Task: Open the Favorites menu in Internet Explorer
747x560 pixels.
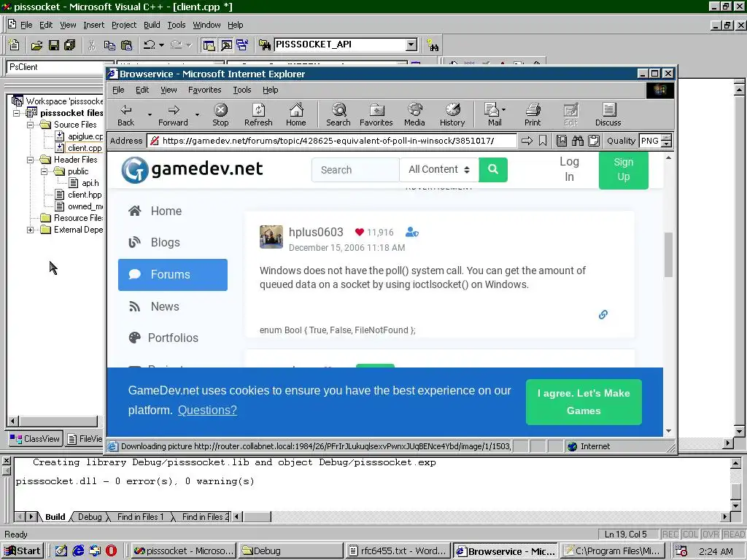Action: [x=204, y=90]
